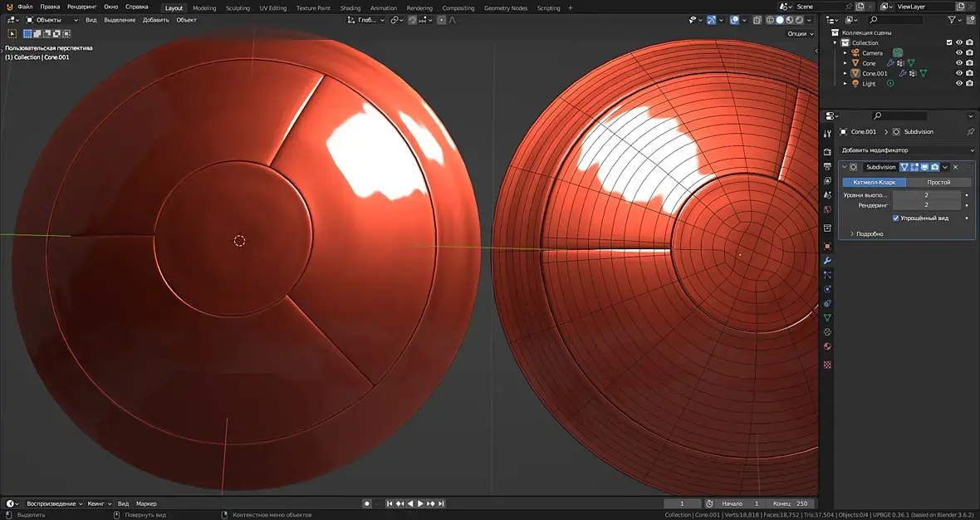Viewport: 980px width, 520px height.
Task: Select the Простой subdivision type
Action: coord(938,182)
